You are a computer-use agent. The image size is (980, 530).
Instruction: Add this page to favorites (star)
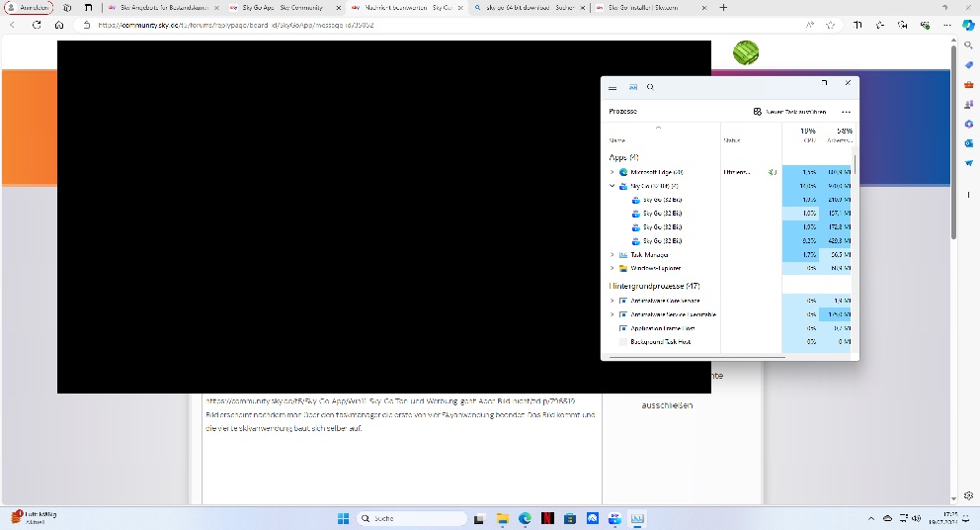click(830, 25)
